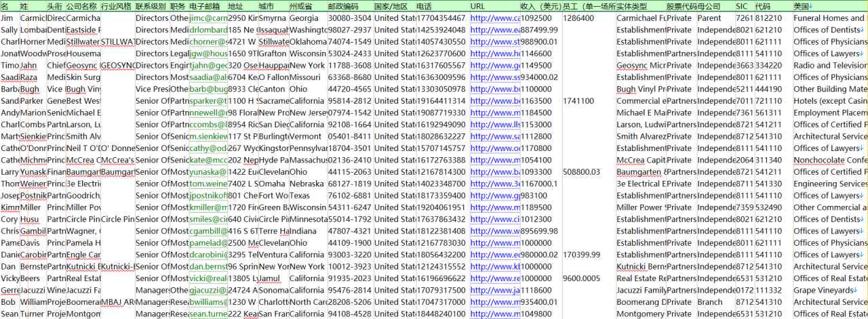Open the bwilliams@ email link
Screen dimensions: 868x319
click(x=208, y=303)
